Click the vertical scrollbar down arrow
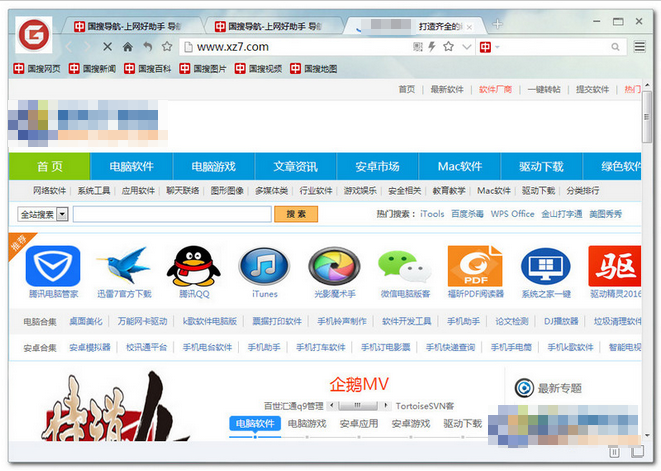 647,435
